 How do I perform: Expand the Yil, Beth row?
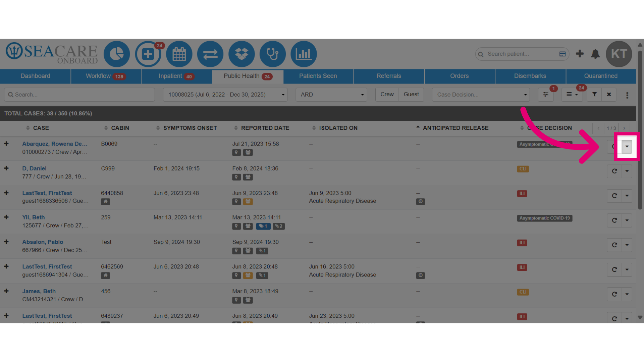[x=6, y=217]
